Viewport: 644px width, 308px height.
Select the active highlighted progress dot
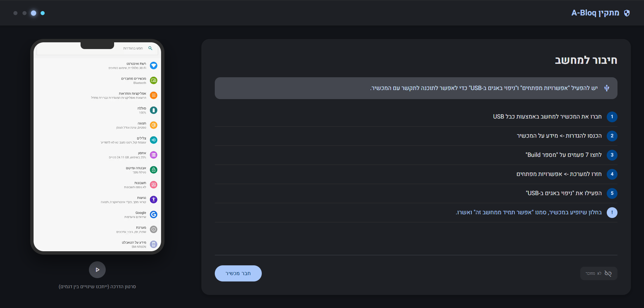(x=34, y=13)
